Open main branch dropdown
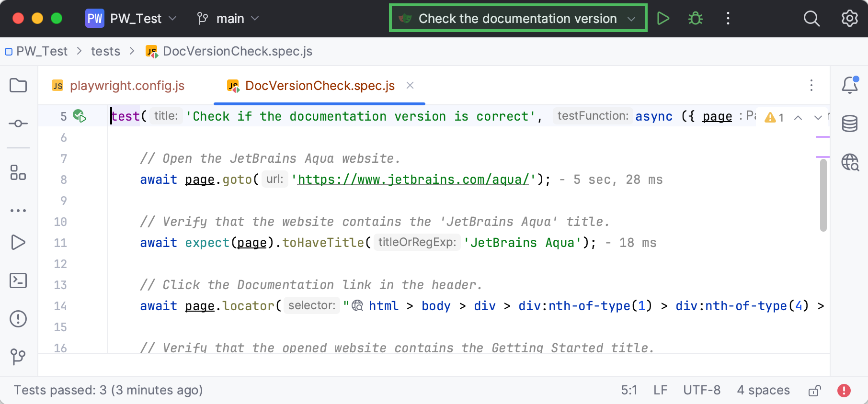 tap(228, 18)
